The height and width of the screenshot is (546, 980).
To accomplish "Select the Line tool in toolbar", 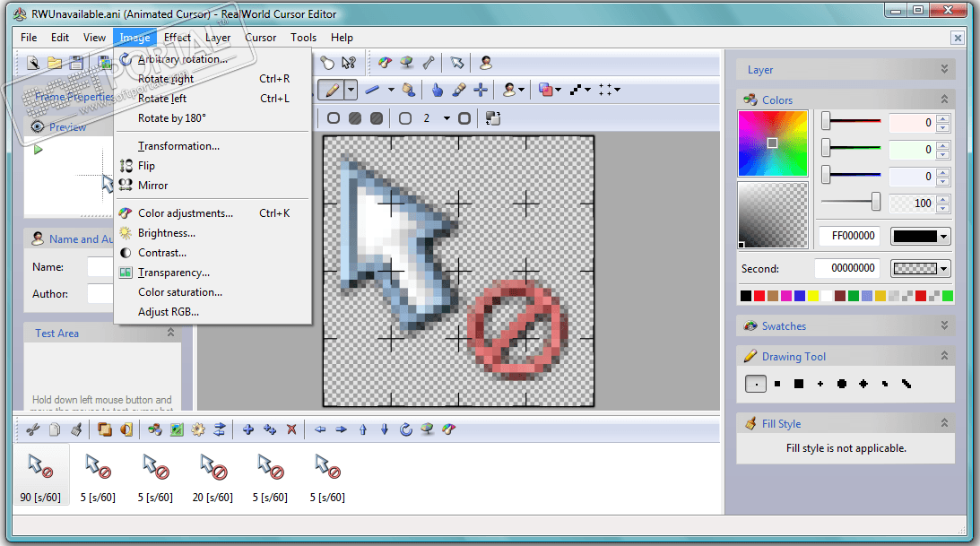I will tap(372, 90).
